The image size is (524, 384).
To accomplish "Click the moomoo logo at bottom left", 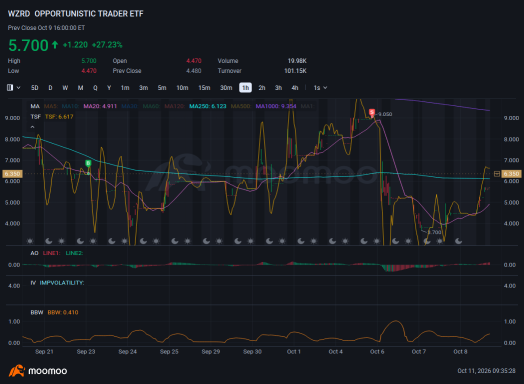I will point(38,371).
